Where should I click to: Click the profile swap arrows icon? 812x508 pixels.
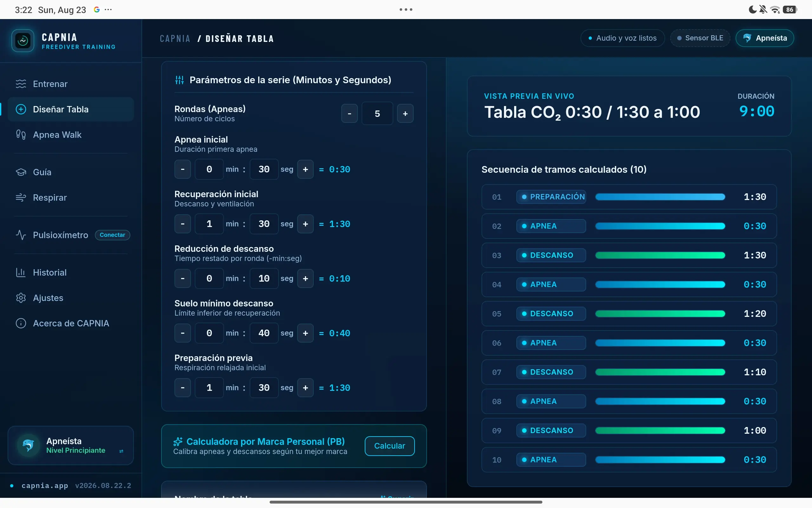(x=121, y=451)
